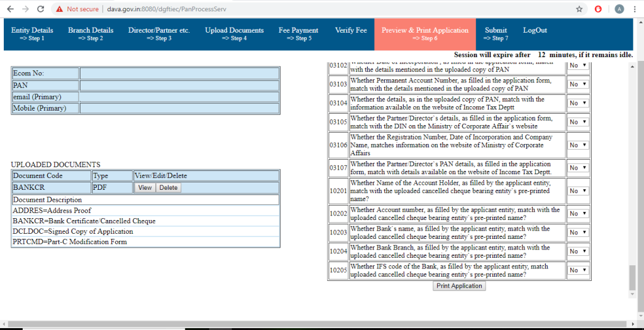Delete the BANKCR uploaded document
This screenshot has width=644, height=330.
point(169,187)
